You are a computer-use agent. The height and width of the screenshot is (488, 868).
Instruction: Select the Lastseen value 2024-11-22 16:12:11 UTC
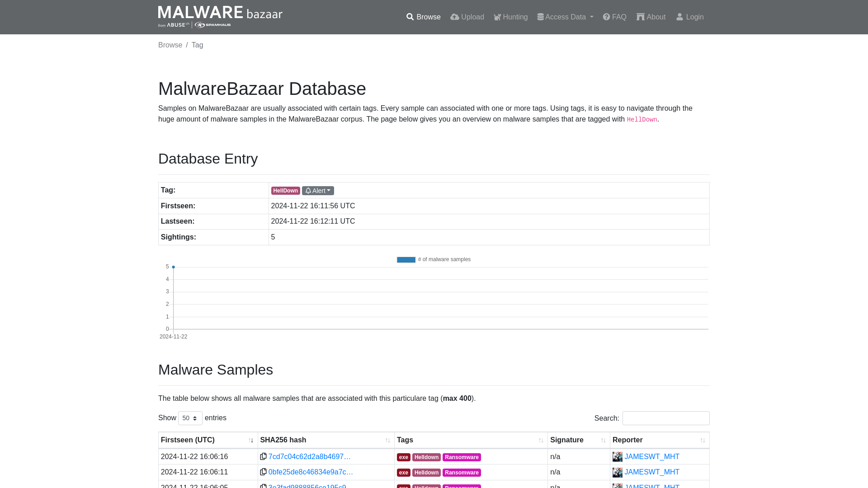pyautogui.click(x=313, y=221)
